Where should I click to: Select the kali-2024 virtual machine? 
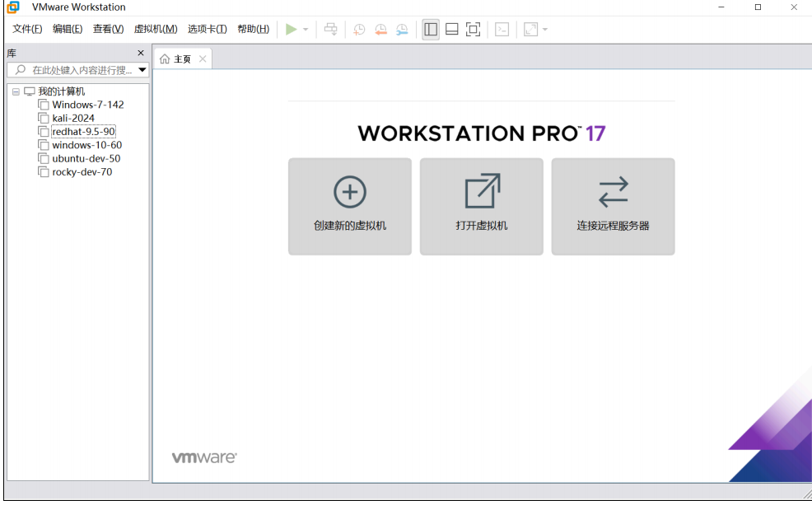[x=73, y=118]
